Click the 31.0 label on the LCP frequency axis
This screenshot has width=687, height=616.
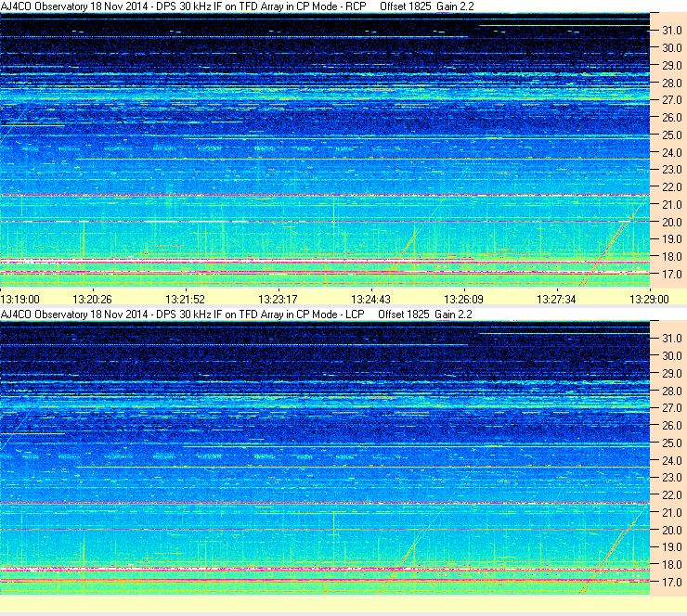671,339
